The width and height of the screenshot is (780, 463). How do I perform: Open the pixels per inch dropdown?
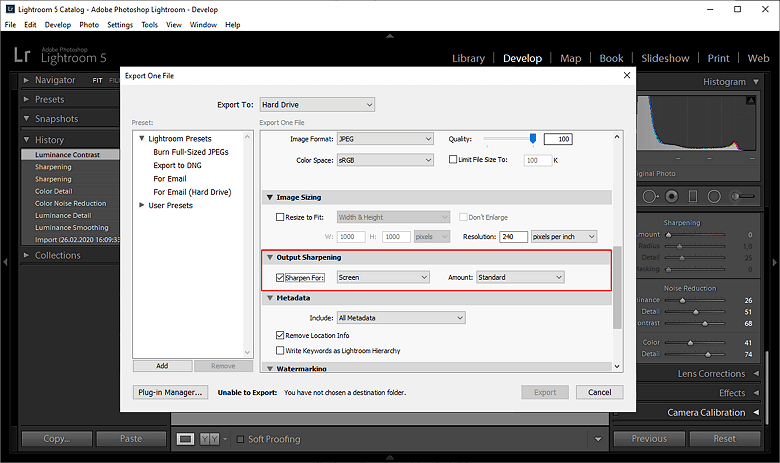[564, 237]
